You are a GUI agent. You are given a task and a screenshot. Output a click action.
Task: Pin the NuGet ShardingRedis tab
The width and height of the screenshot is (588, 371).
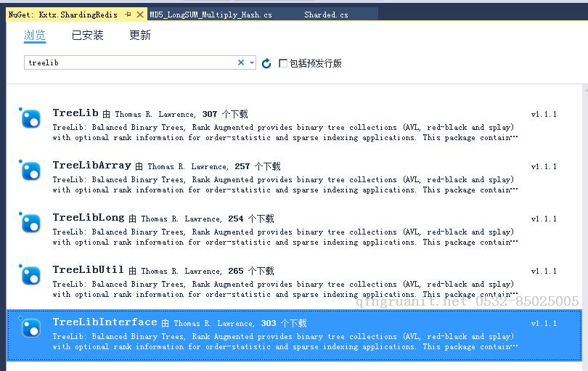(128, 15)
